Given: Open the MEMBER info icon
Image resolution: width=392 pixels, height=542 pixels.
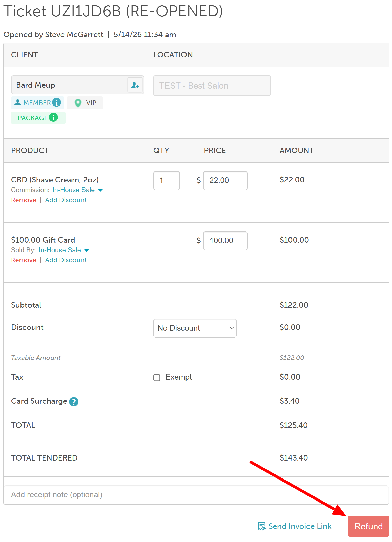Looking at the screenshot, I should tap(57, 102).
